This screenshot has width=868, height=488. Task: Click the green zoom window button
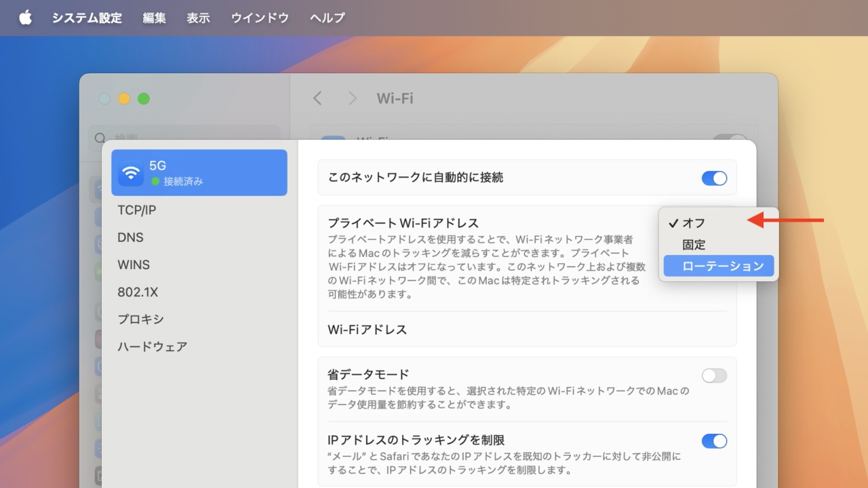tap(144, 99)
